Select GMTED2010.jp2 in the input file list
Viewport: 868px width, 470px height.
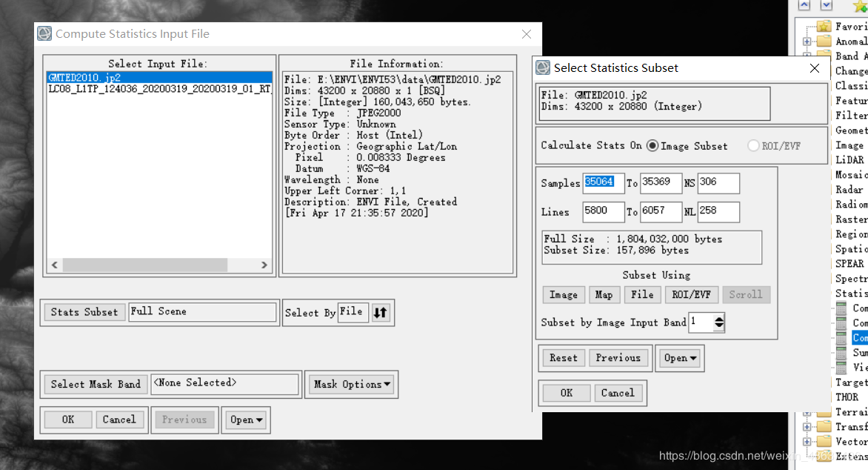coord(84,78)
